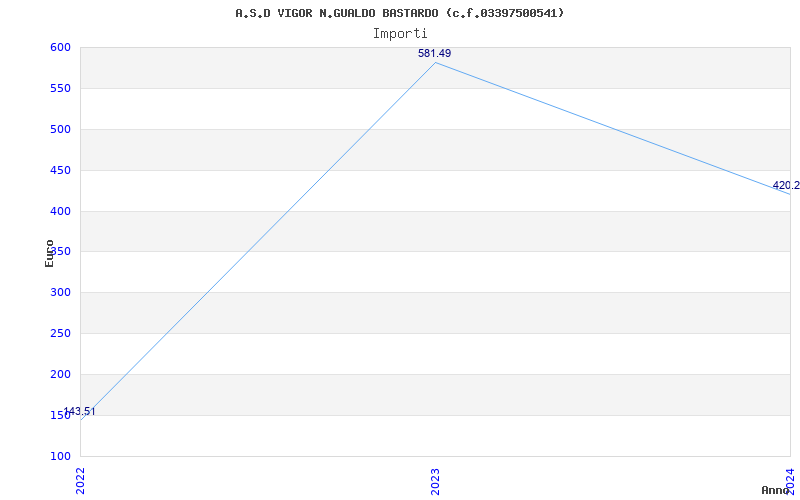Viewport: 800px width, 500px height.
Task: Click the Euro y-axis title
Action: (49, 253)
